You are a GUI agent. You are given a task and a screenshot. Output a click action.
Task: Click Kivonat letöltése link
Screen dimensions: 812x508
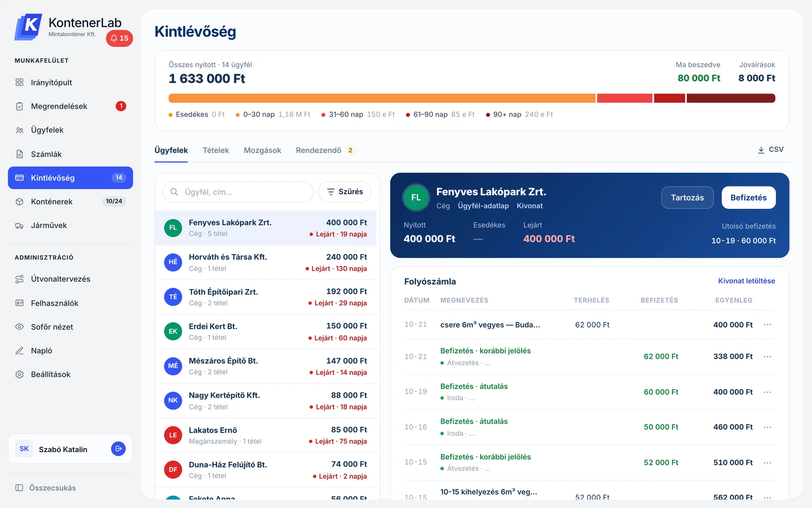pos(747,281)
